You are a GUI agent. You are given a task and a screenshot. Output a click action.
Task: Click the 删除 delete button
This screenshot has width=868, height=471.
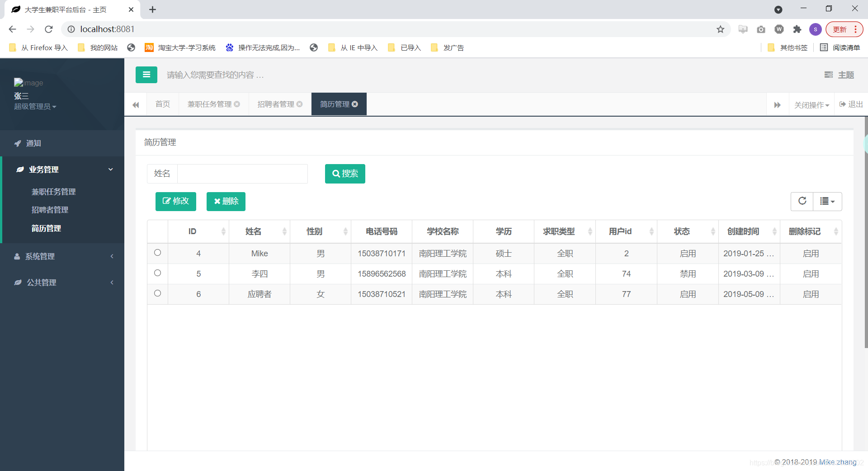click(x=226, y=201)
